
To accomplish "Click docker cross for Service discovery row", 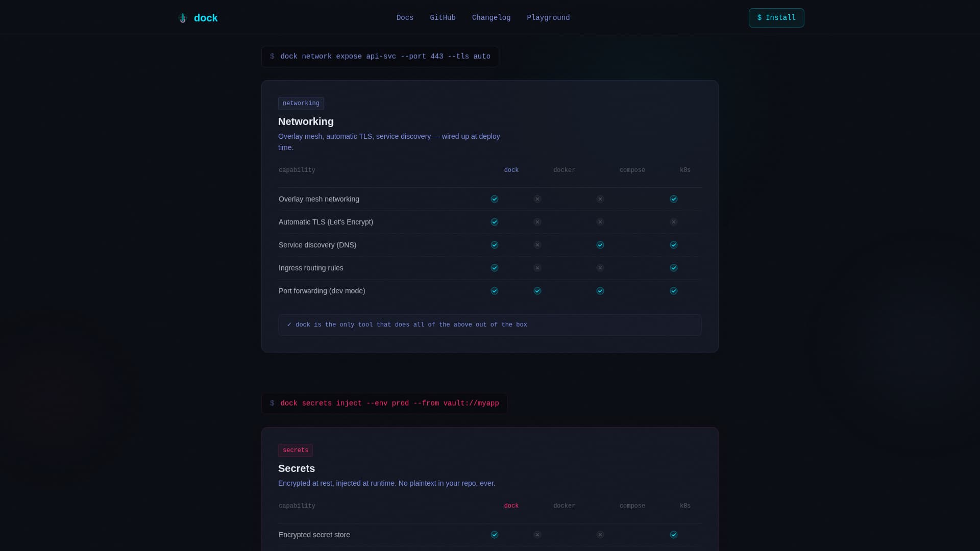I will click(537, 245).
